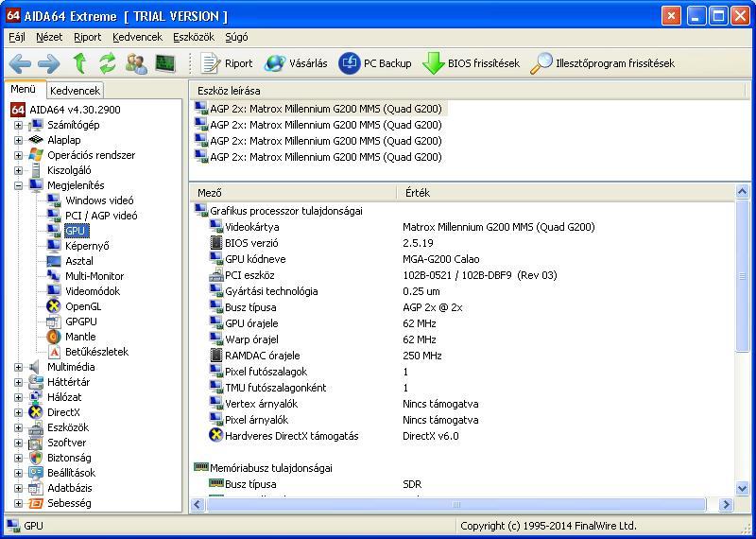This screenshot has width=756, height=539.
Task: Open the user management people icon
Action: [x=136, y=63]
